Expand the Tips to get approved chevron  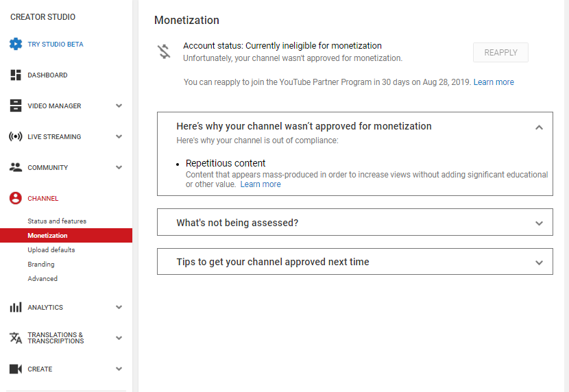click(540, 262)
